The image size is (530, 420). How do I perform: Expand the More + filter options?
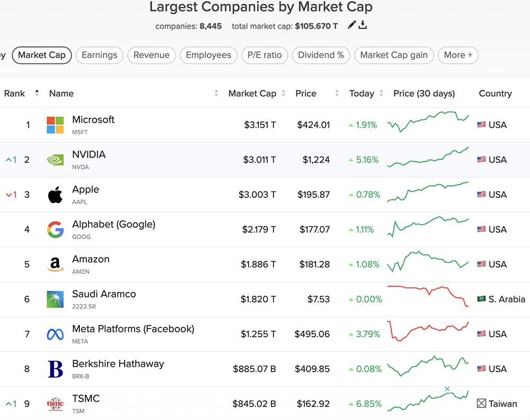[458, 55]
